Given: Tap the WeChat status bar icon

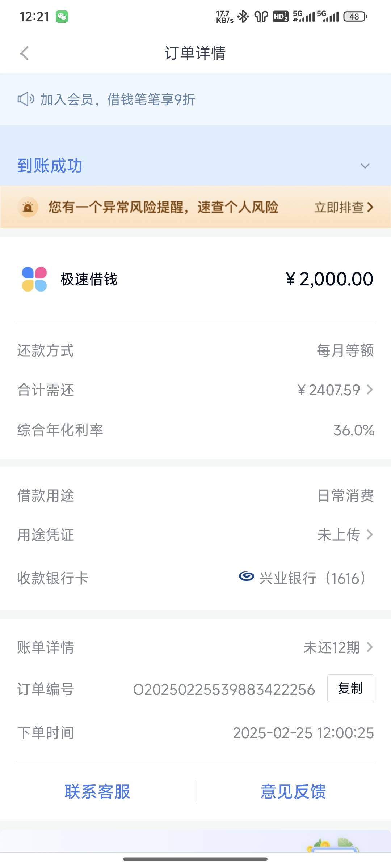Looking at the screenshot, I should (x=62, y=17).
